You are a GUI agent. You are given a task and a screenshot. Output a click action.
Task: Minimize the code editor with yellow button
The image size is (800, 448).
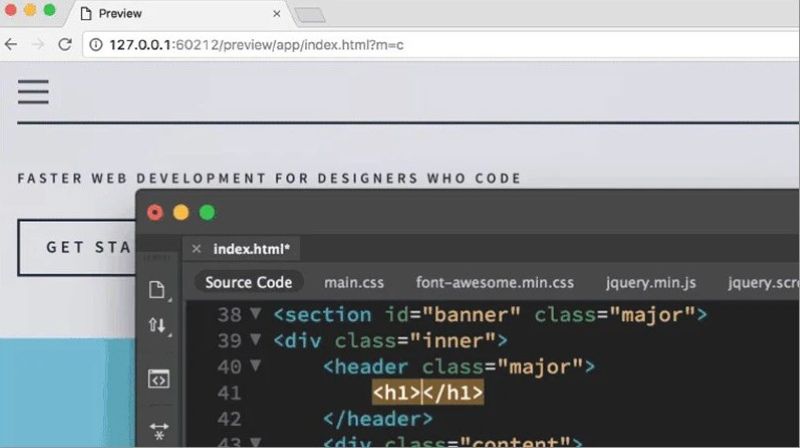coord(181,212)
